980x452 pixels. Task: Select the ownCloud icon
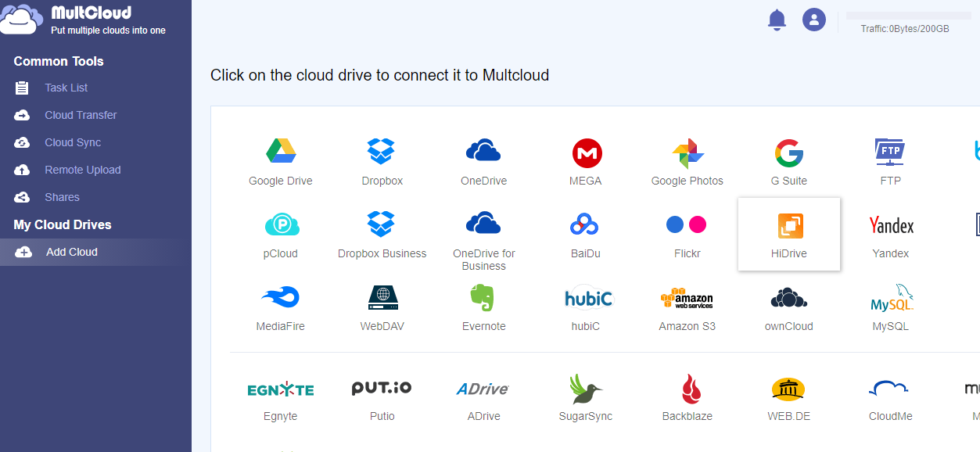click(788, 297)
